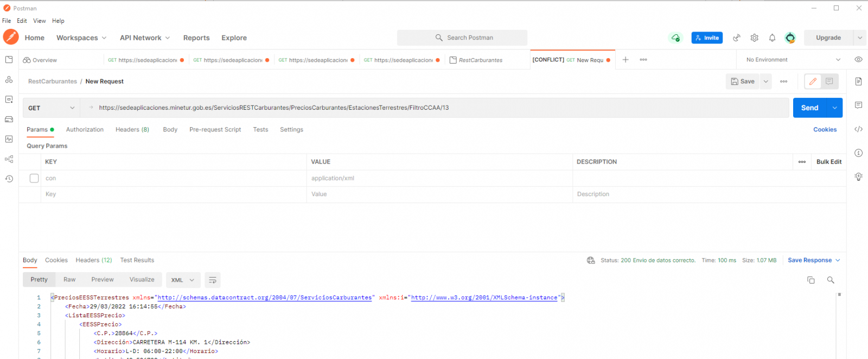Screen dimensions: 868x359
Task: Open the Environments sidebar panel
Action: tap(9, 99)
